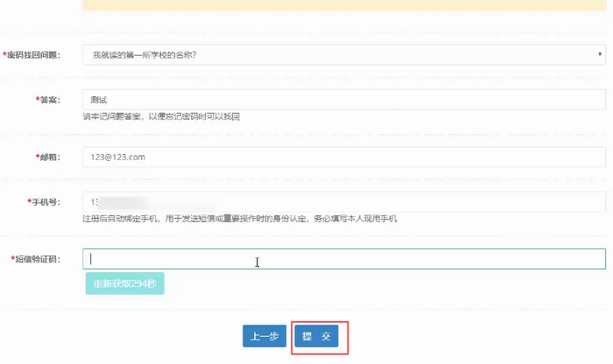Click the red asterisk before 短信验证码
Image resolution: width=613 pixels, height=364 pixels.
(13, 259)
